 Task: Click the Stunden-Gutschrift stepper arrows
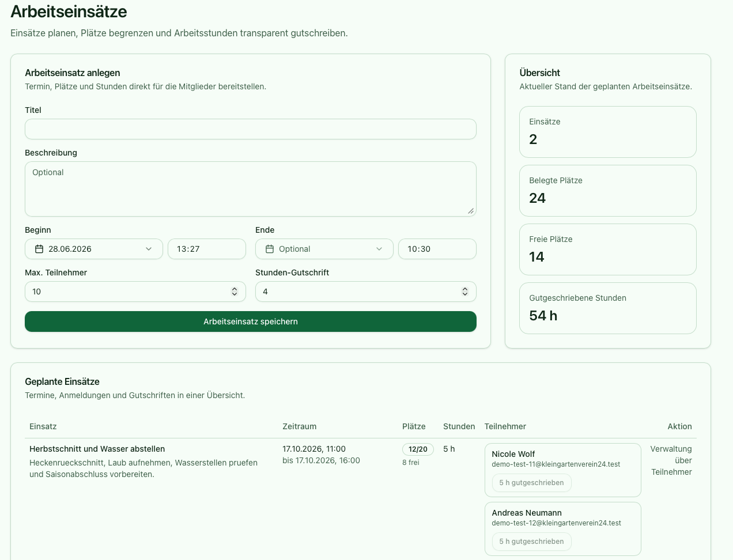(465, 292)
